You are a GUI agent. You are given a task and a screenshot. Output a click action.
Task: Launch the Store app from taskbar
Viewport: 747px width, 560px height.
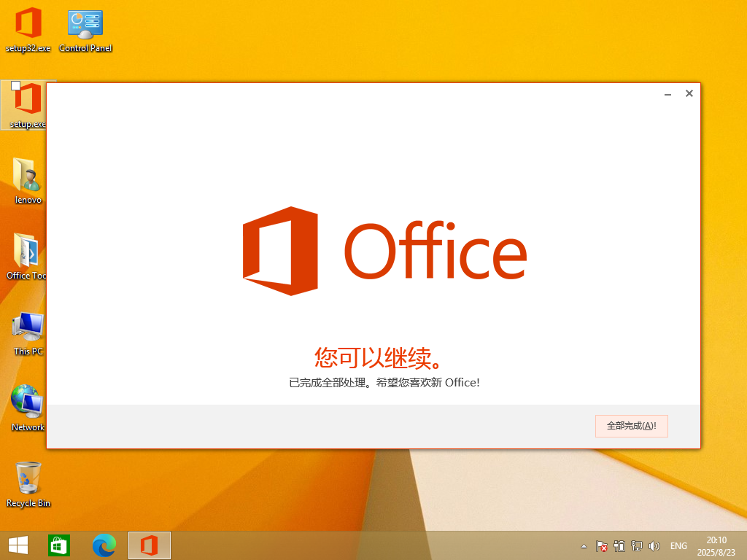[x=58, y=545]
